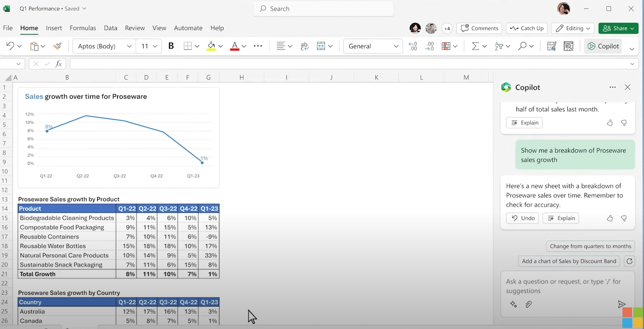Thumbs up the Proseware breakdown response

[x=610, y=218]
